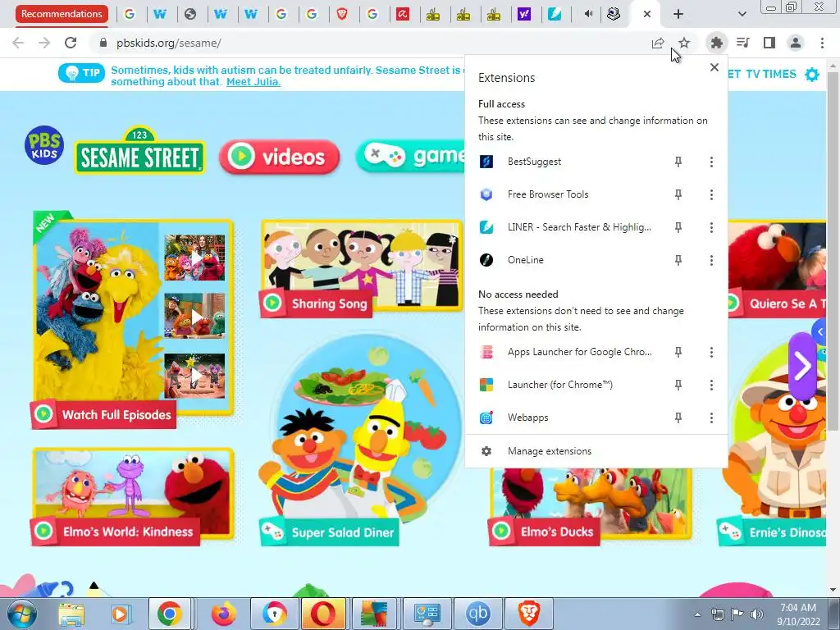840x630 pixels.
Task: Collapse the purple side chevron tab
Action: [820, 332]
